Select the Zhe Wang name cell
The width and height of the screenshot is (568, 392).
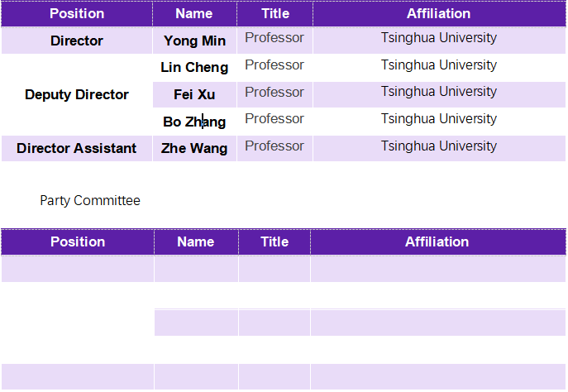(194, 148)
